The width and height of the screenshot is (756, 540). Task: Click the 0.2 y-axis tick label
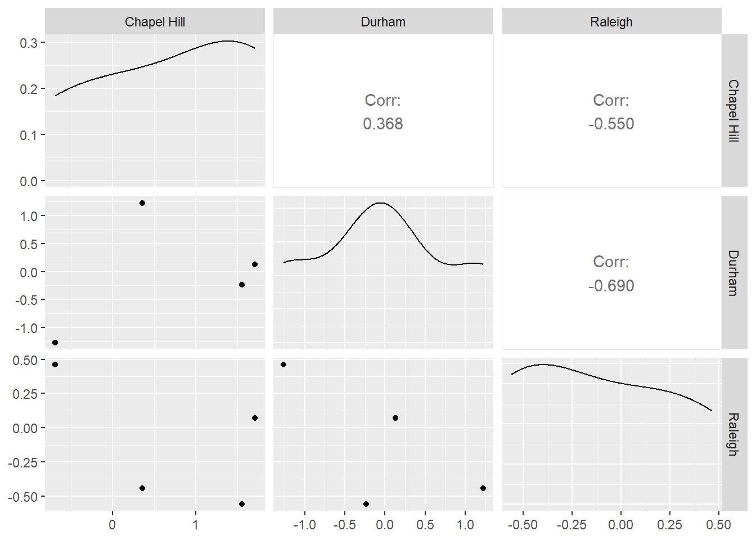[28, 89]
